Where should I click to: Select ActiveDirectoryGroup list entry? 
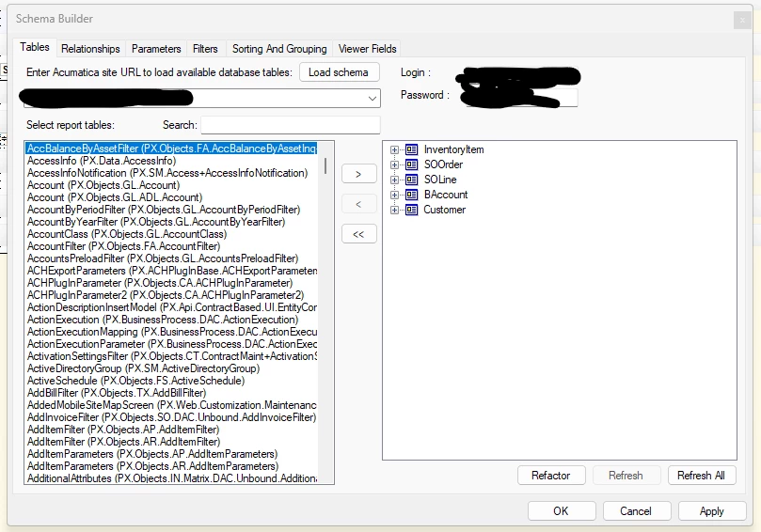[172, 368]
